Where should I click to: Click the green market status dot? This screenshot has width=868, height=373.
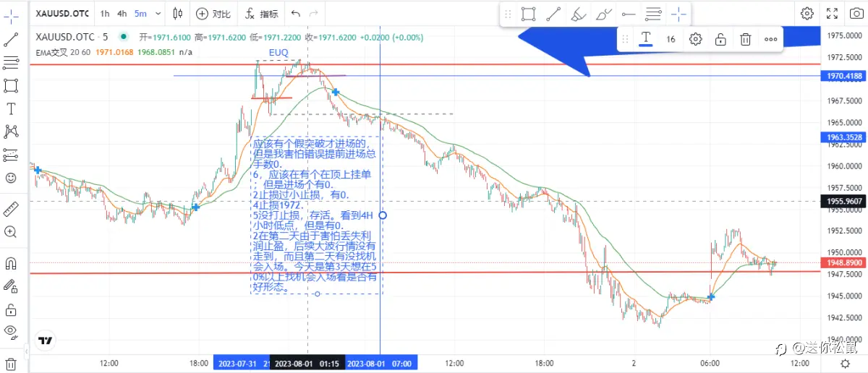[124, 36]
